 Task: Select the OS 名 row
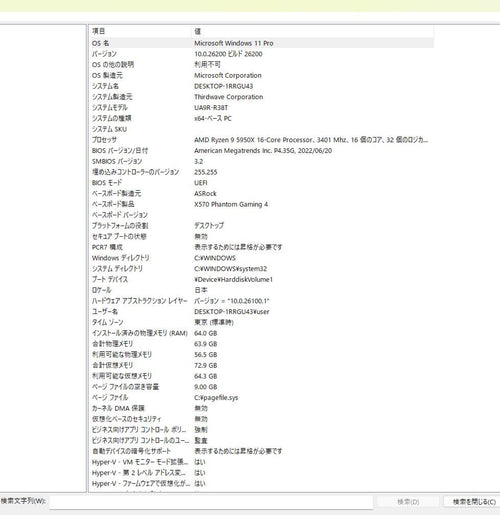point(261,43)
